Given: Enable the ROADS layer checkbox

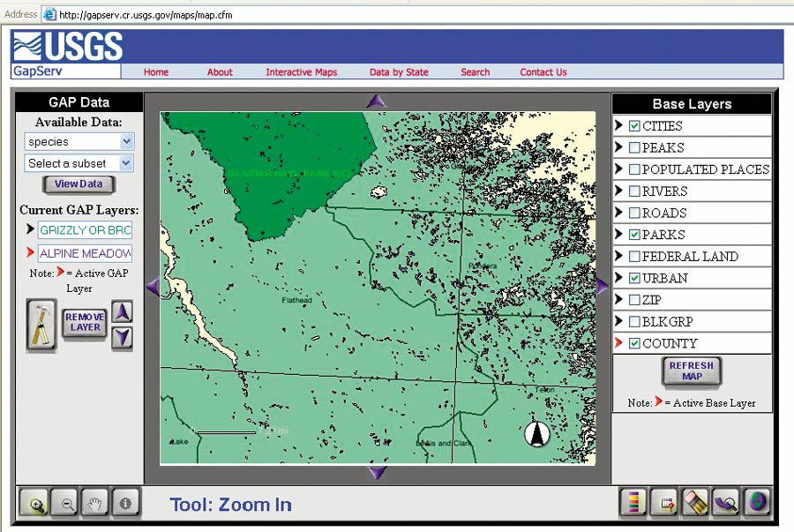Looking at the screenshot, I should [x=634, y=213].
